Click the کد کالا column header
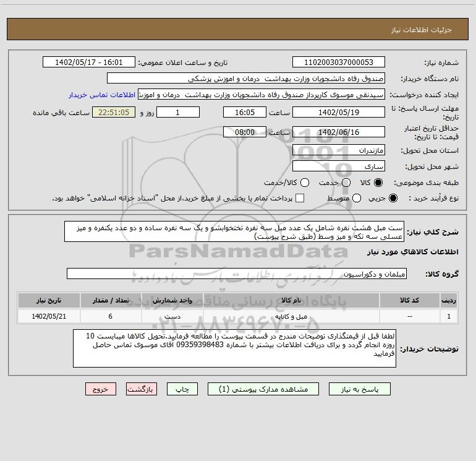 coord(409,300)
